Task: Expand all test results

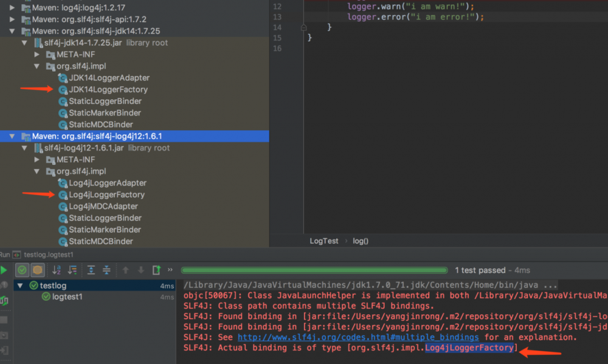Action: [91, 270]
